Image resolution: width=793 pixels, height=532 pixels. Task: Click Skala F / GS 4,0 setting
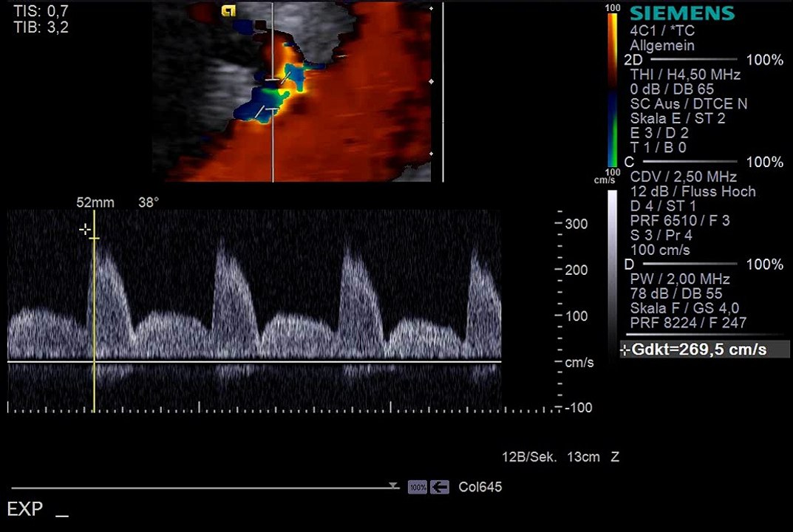click(684, 308)
